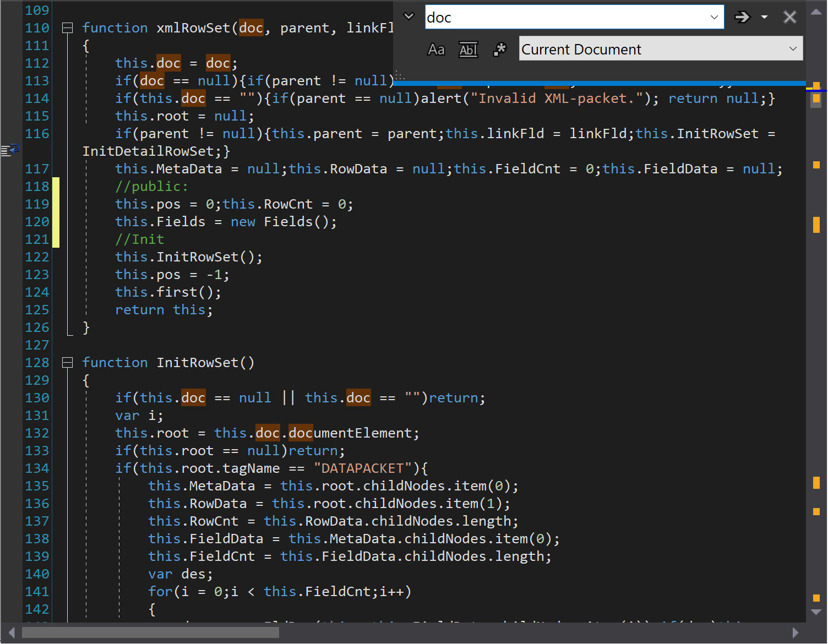This screenshot has width=828, height=644.
Task: Click the for loop on line 141
Action: point(280,592)
